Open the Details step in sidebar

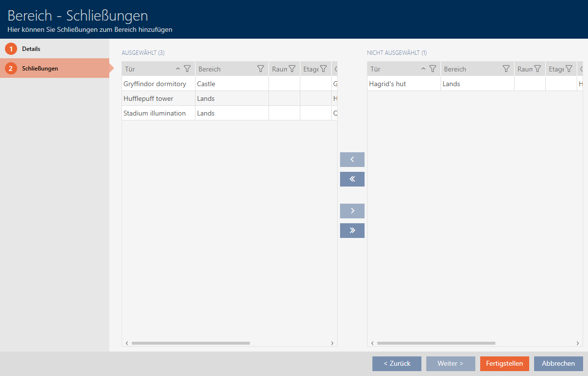[31, 49]
